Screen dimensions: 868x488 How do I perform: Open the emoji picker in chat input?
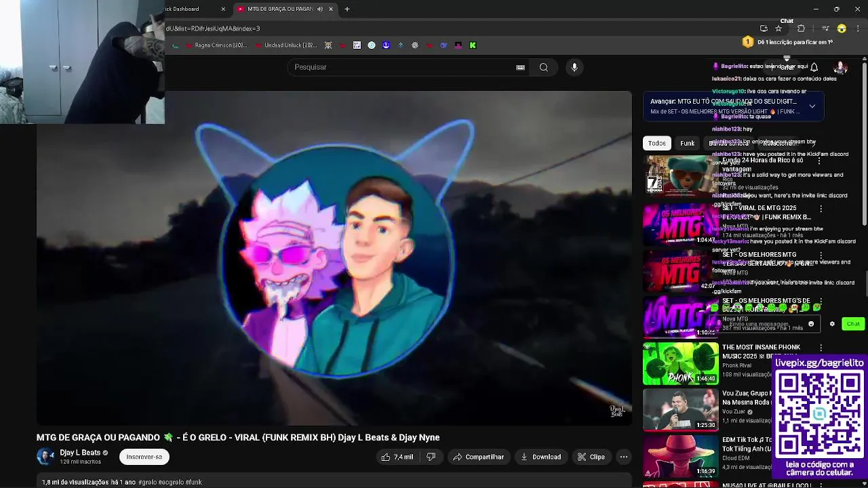click(x=811, y=324)
